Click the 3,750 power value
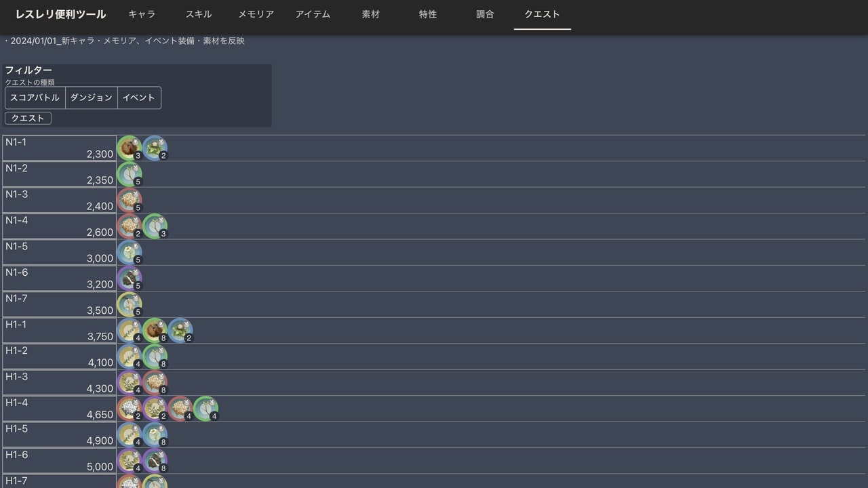The height and width of the screenshot is (488, 868). (100, 337)
